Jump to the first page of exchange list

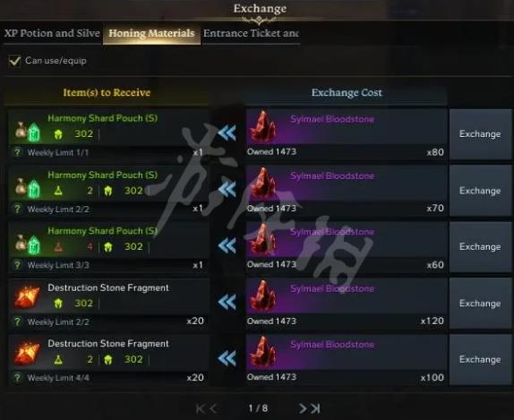(201, 408)
